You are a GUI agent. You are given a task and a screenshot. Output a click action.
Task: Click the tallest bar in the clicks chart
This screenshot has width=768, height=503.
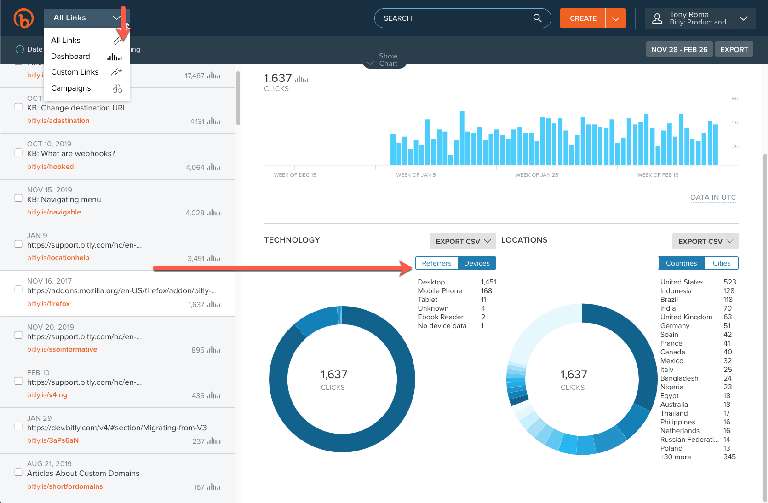[x=461, y=138]
